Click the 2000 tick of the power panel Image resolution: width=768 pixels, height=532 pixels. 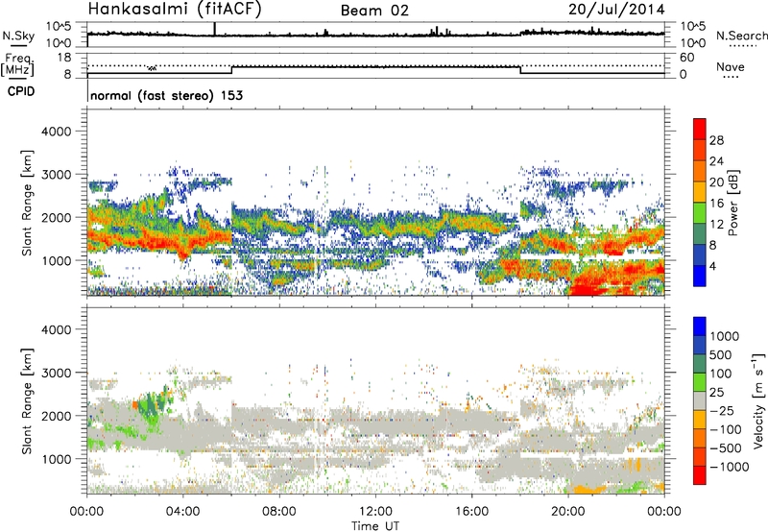pos(56,217)
